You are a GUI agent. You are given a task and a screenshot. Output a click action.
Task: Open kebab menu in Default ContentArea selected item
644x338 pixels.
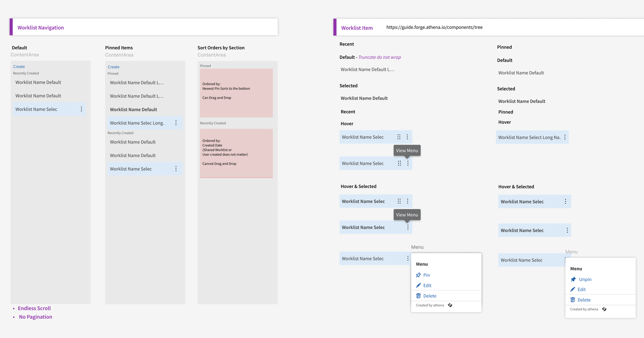81,109
